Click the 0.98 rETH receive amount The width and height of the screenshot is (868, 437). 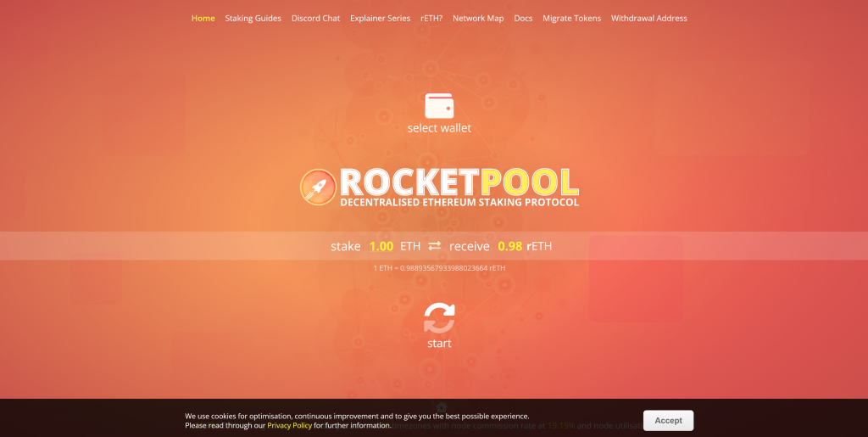pyautogui.click(x=509, y=246)
